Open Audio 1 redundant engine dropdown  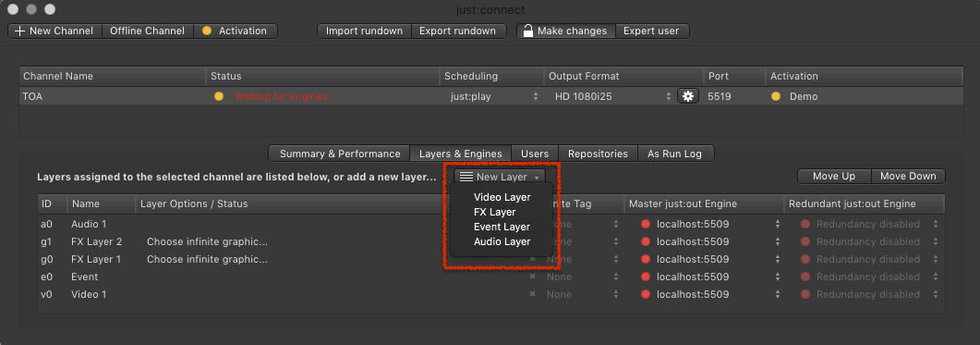869,224
